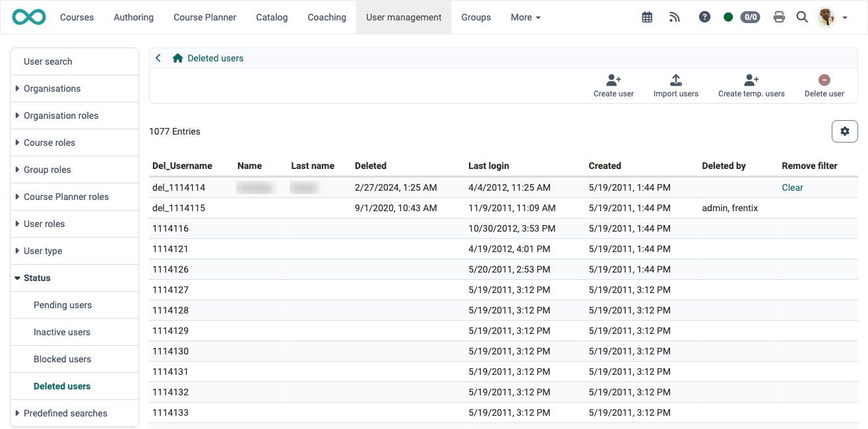
Task: Click the 1077 Entries count text
Action: 175,131
